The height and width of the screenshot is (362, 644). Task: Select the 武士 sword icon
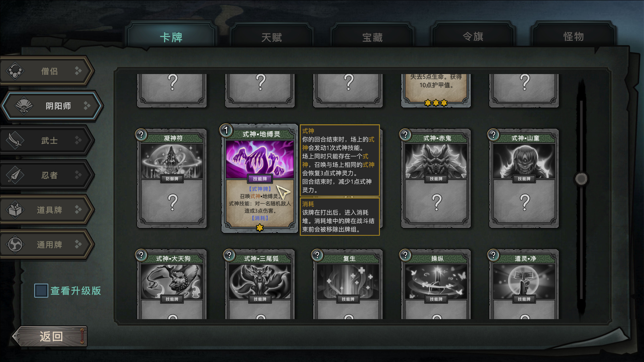(x=15, y=140)
